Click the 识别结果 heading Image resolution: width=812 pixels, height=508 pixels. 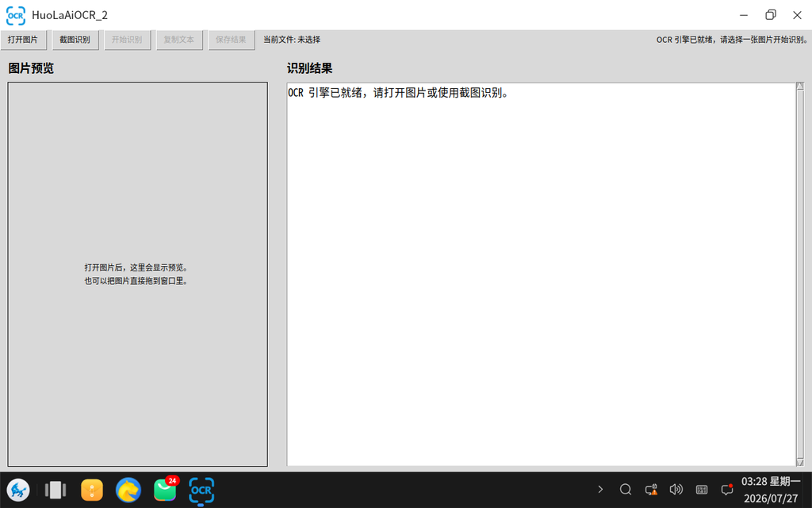(310, 68)
